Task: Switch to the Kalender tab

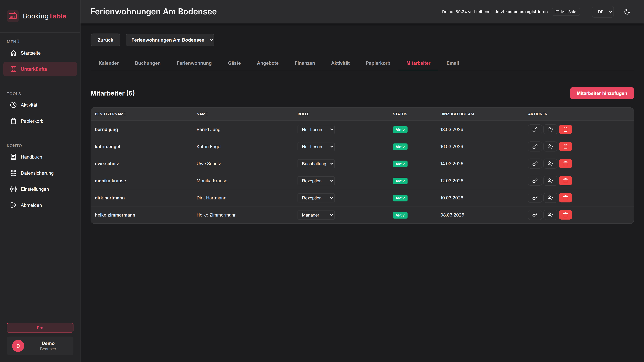Action: point(109,63)
